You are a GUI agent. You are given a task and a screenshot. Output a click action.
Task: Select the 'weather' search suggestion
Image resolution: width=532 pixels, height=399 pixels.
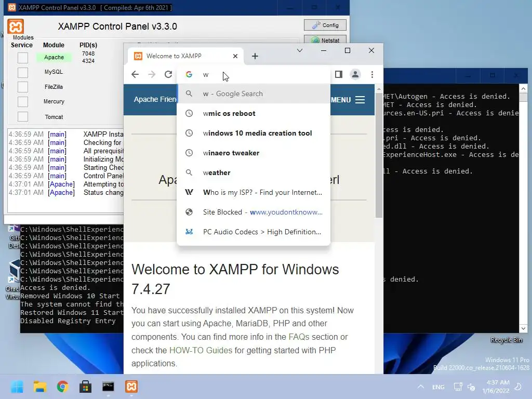pos(254,172)
